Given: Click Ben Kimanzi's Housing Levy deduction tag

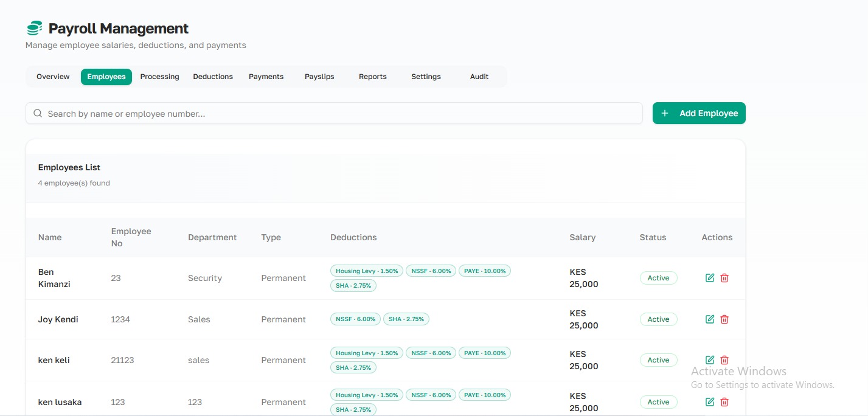Looking at the screenshot, I should (x=367, y=271).
